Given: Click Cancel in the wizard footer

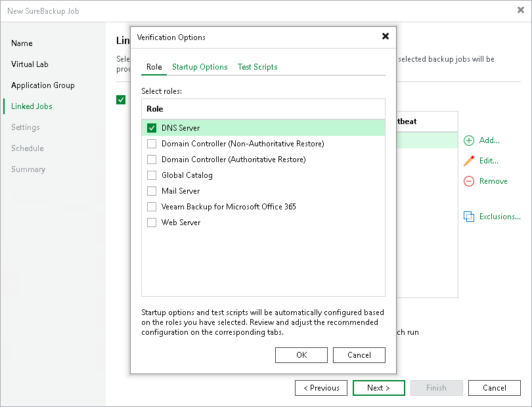Looking at the screenshot, I should [495, 388].
